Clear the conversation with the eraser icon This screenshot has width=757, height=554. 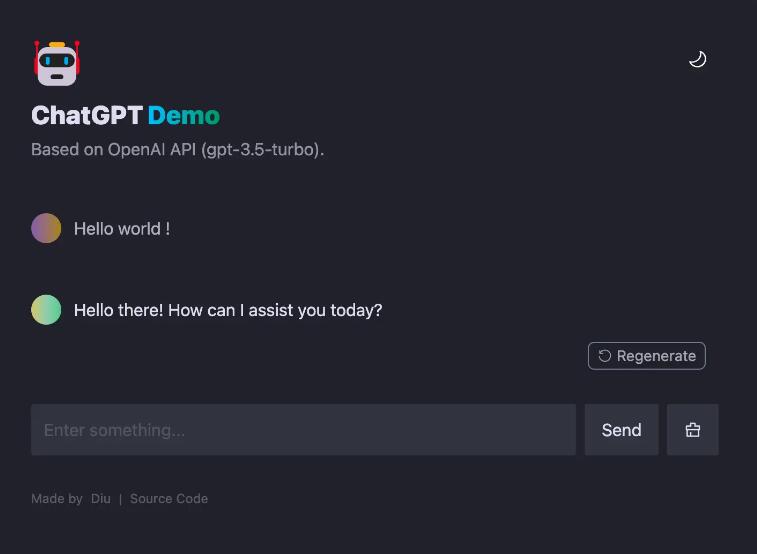click(692, 430)
